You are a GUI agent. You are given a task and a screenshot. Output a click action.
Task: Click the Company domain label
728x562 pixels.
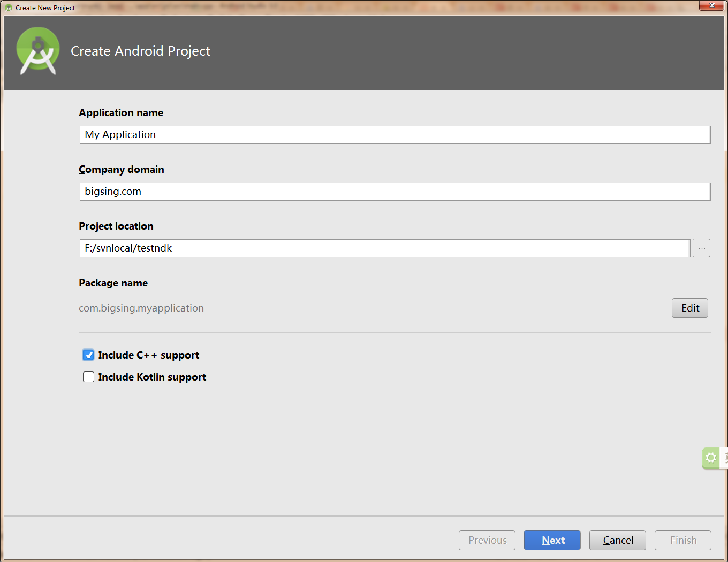(122, 170)
